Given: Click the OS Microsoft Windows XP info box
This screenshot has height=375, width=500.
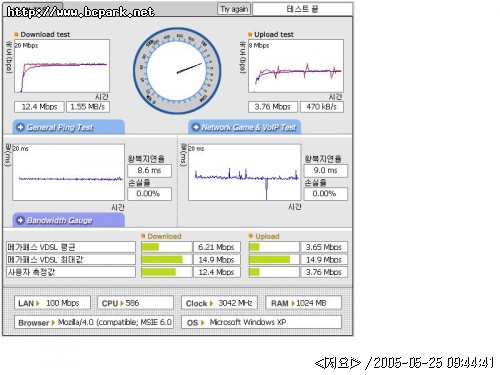Looking at the screenshot, I should pos(262,322).
